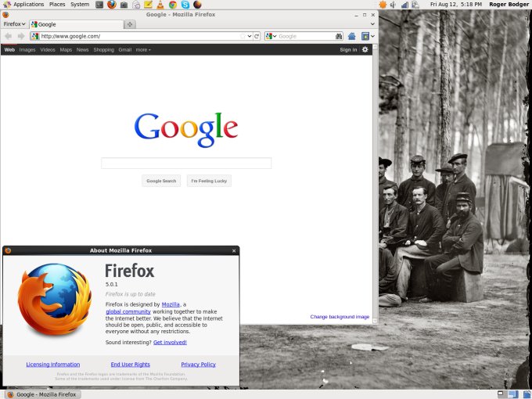Screen dimensions: 532x399
Task: Go to the home page icon
Action: coord(352,36)
